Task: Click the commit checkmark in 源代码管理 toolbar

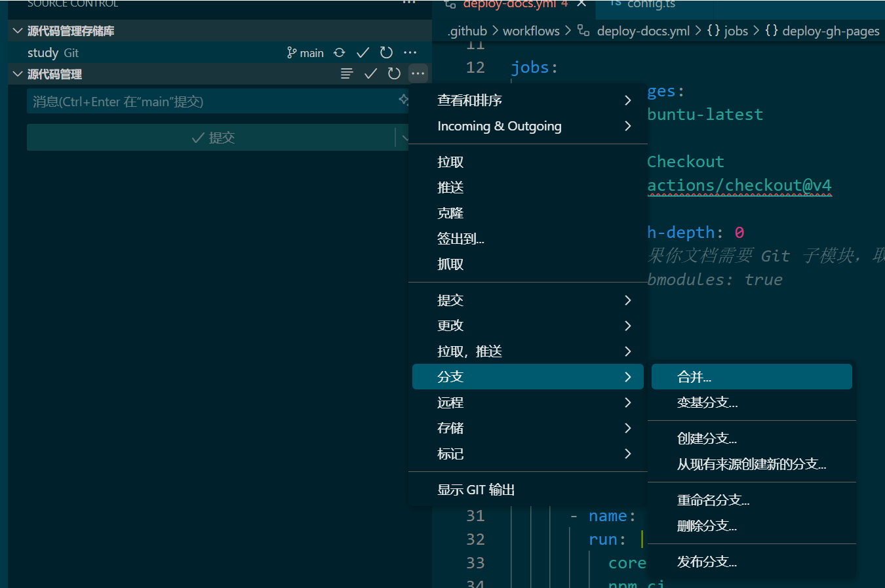Action: pos(370,73)
